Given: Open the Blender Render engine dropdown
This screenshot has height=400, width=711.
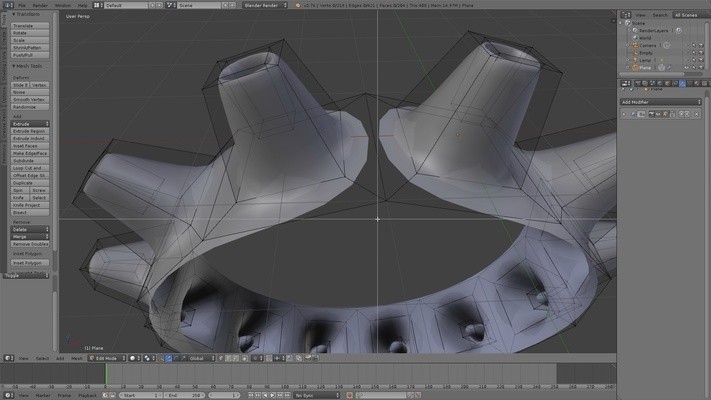Looking at the screenshot, I should 267,5.
